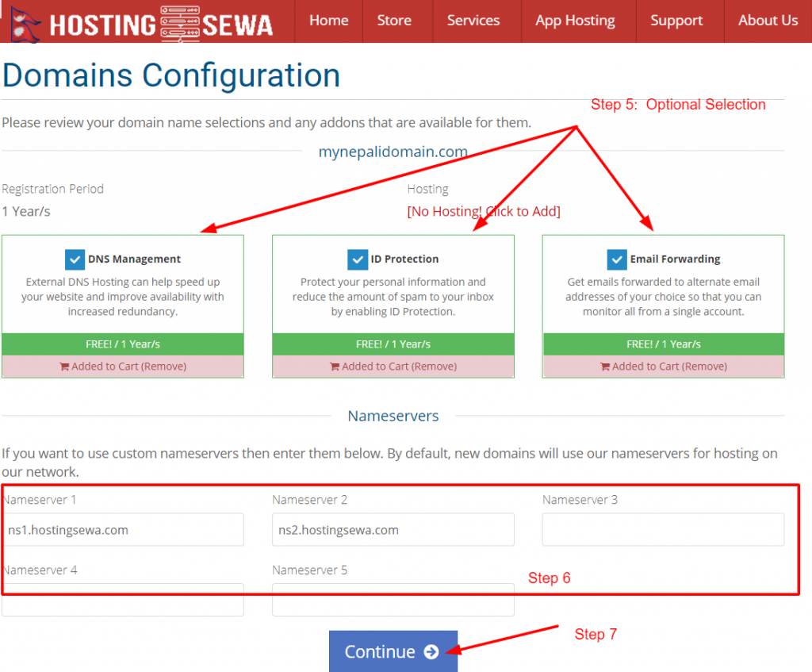The height and width of the screenshot is (672, 812).
Task: Go to the Store page
Action: [x=394, y=21]
